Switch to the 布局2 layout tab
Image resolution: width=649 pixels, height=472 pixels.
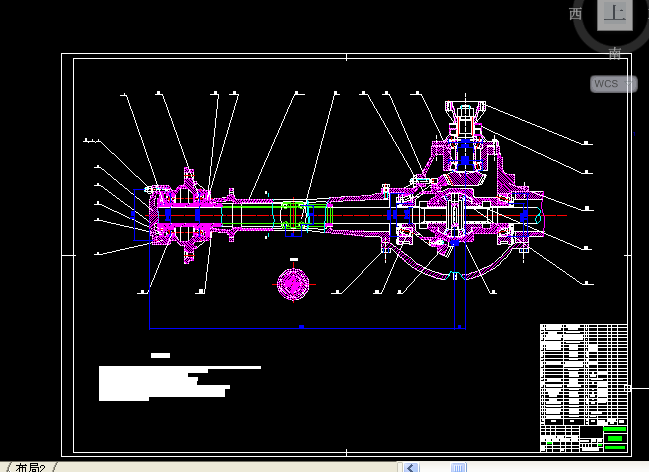point(29,468)
